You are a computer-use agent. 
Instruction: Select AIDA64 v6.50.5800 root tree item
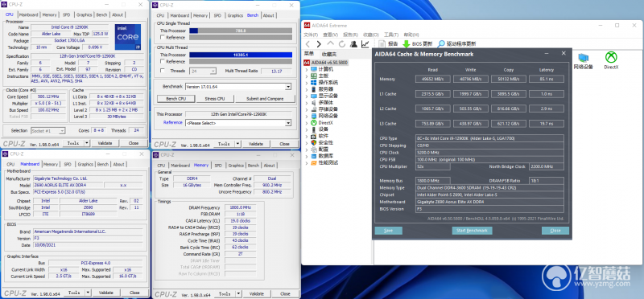(325, 63)
